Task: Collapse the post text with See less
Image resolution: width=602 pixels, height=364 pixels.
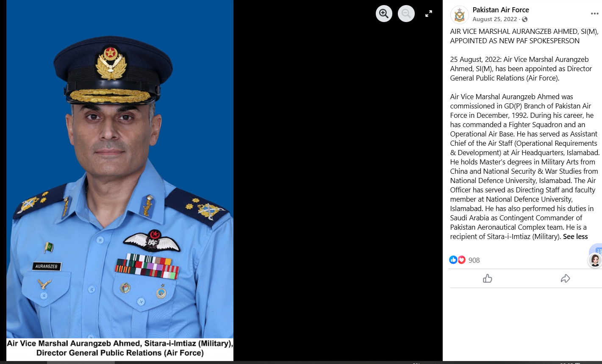Action: click(x=575, y=236)
